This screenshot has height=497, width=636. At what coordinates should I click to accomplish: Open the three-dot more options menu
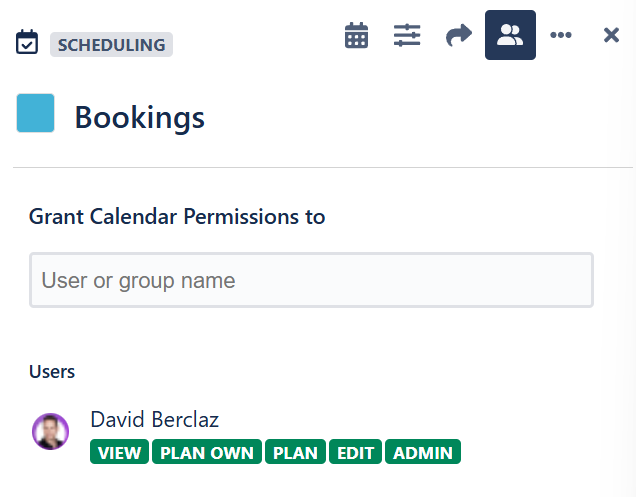pyautogui.click(x=561, y=36)
